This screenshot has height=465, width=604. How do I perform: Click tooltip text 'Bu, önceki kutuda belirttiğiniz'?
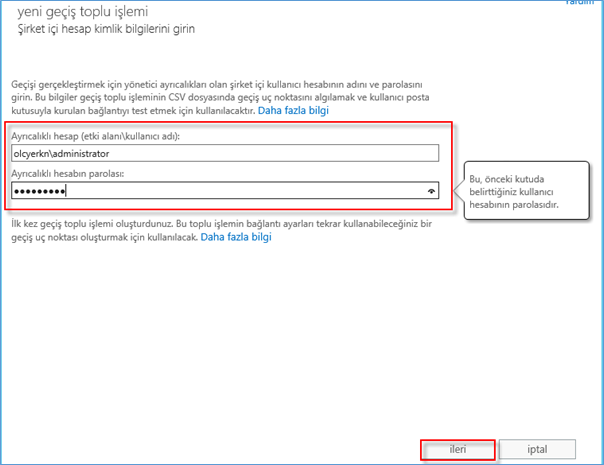point(511,185)
